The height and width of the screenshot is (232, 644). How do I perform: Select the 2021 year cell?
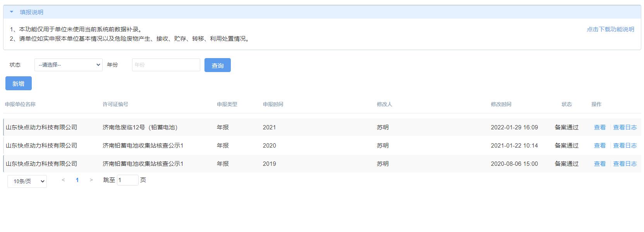(x=269, y=127)
